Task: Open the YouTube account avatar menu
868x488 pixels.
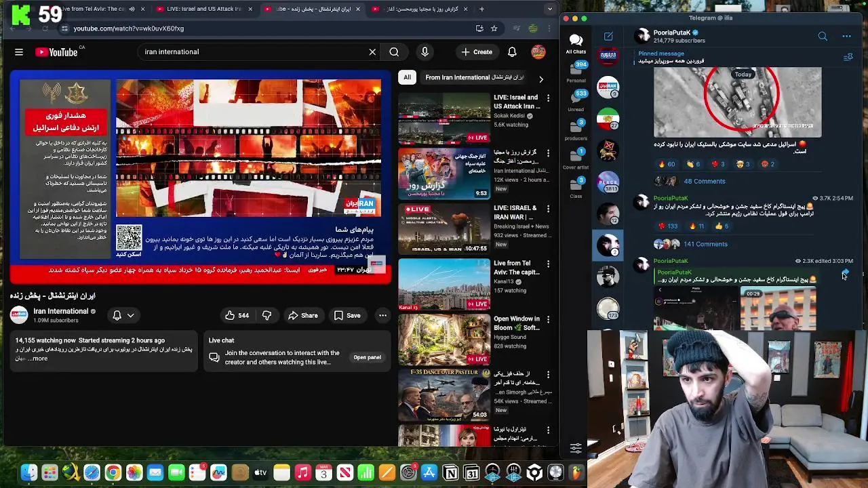Action: coord(538,52)
